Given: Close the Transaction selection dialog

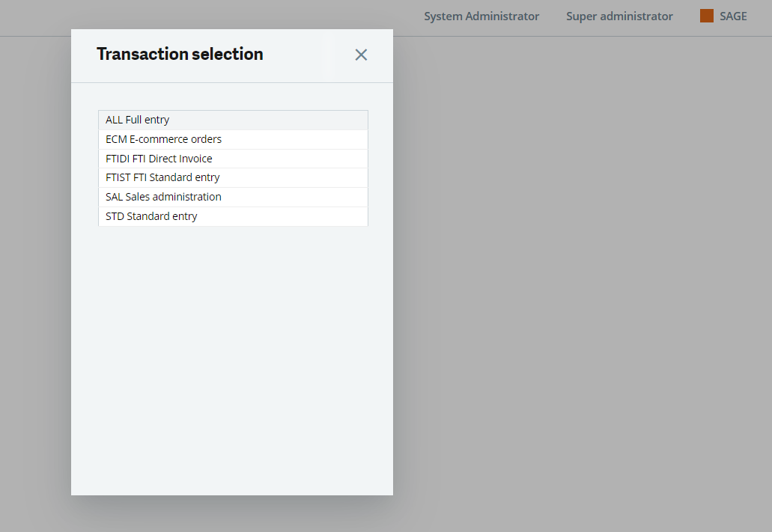Looking at the screenshot, I should [361, 55].
